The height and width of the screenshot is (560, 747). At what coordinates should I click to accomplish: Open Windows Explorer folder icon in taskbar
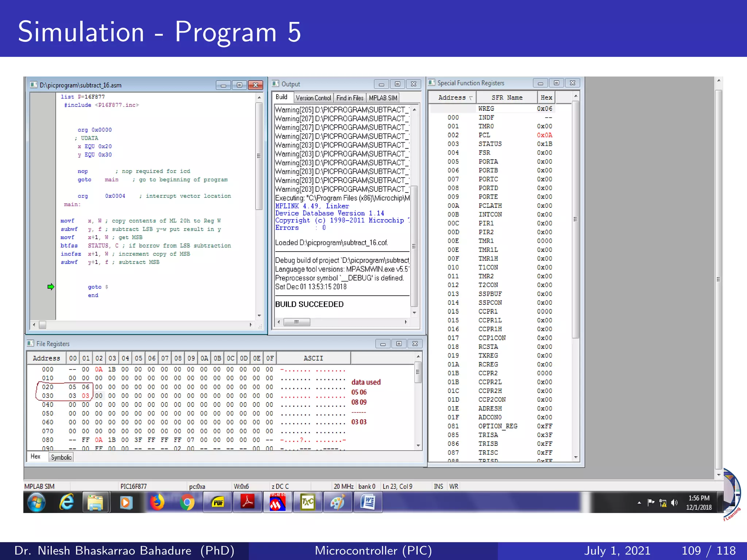click(x=96, y=502)
